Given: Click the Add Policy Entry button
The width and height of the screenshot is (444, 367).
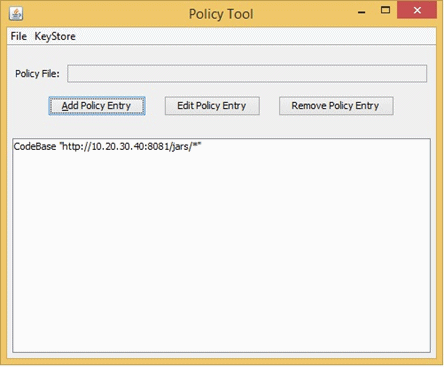Looking at the screenshot, I should [97, 106].
